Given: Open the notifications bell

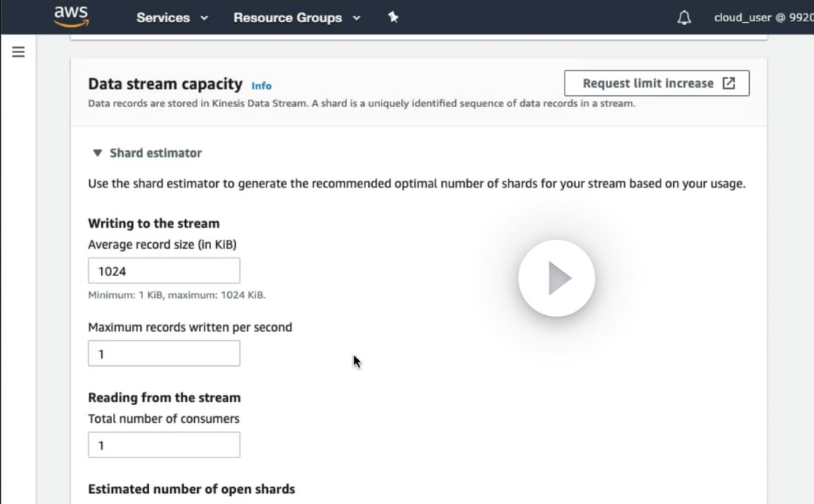Looking at the screenshot, I should tap(684, 18).
